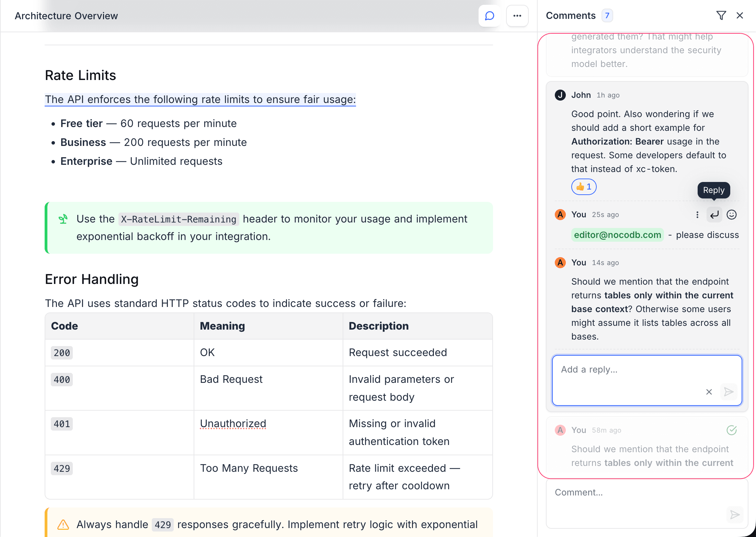Open the three-dots document options menu
The height and width of the screenshot is (537, 756).
tap(517, 16)
